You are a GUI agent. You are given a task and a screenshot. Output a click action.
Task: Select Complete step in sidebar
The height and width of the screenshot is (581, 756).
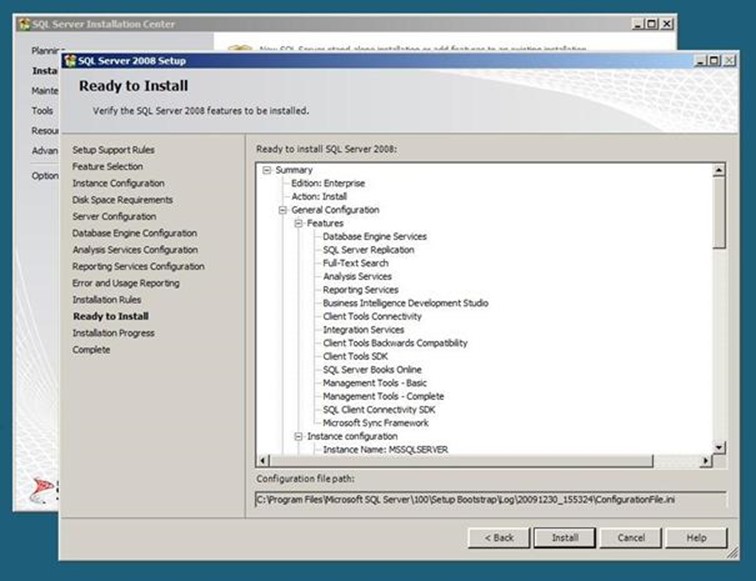pyautogui.click(x=91, y=350)
